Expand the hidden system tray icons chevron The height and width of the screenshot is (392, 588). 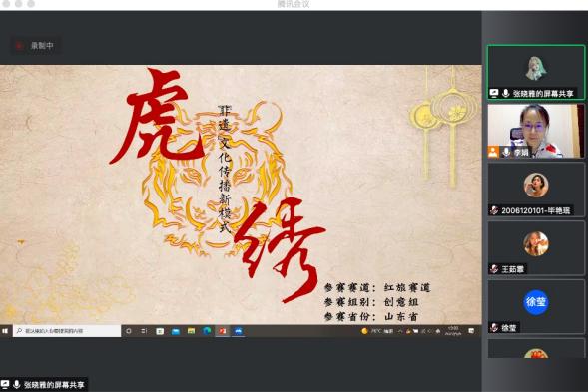(x=400, y=331)
